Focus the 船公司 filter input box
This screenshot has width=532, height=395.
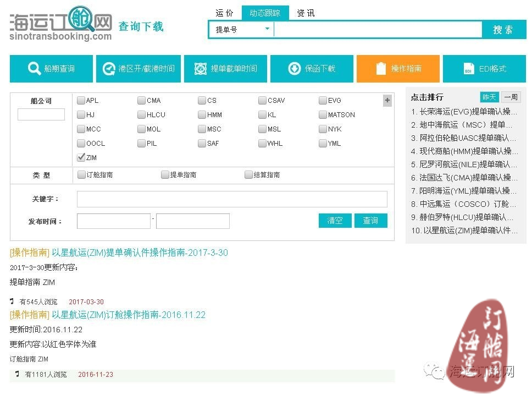41,114
